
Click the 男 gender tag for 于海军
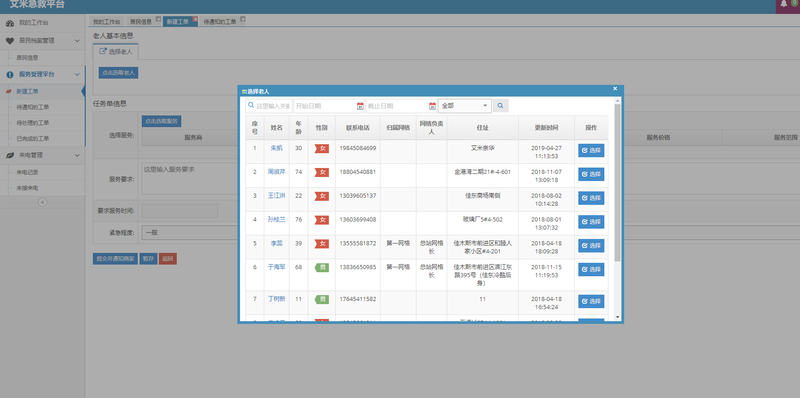(321, 267)
